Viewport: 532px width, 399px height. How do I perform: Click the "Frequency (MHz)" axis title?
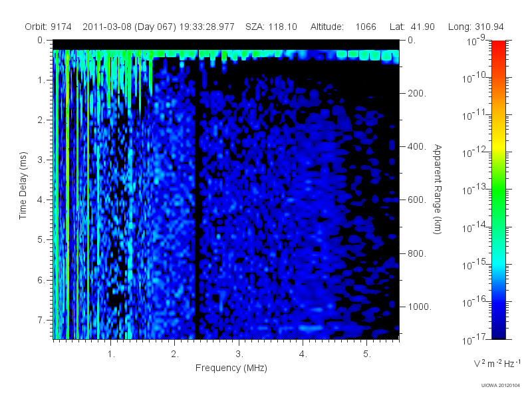(231, 368)
